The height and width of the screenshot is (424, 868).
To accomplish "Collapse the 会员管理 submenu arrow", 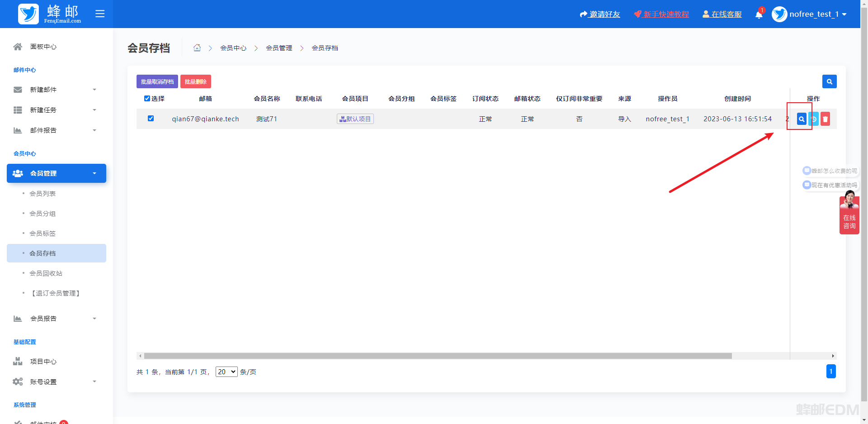I will pos(94,173).
